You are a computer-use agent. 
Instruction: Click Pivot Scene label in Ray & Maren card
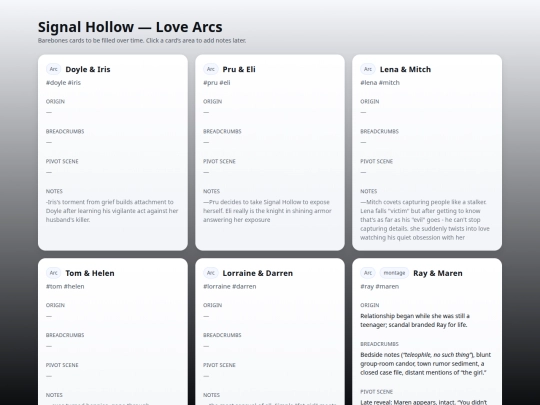pos(376,392)
